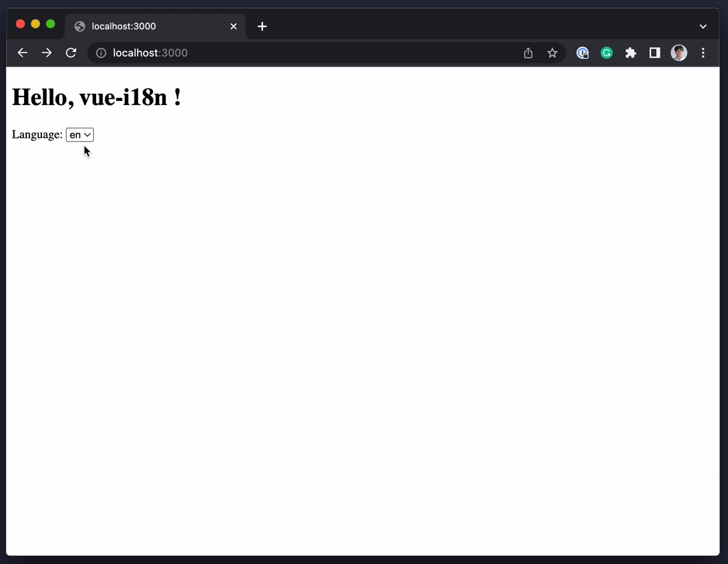Toggle the yellow macOS minimize button
The image size is (728, 564).
(36, 23)
